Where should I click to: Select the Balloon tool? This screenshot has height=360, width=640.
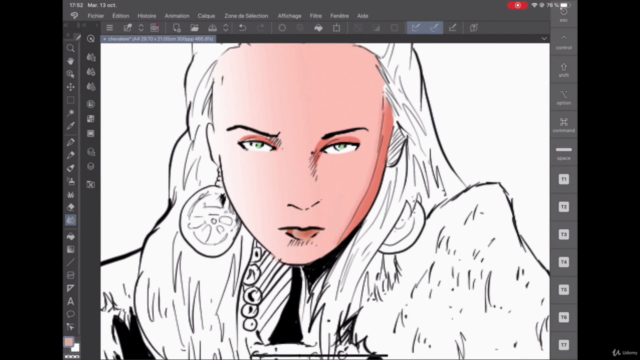71,314
